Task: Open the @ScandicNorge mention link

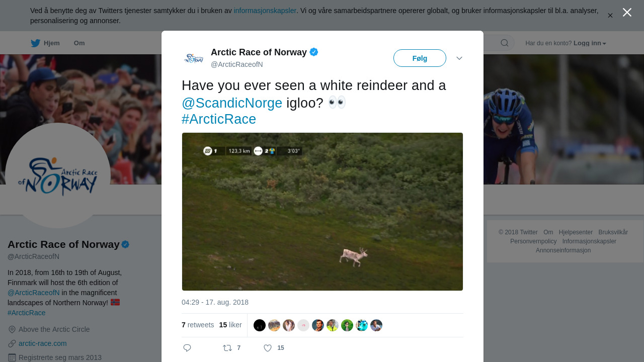Action: pos(232,103)
